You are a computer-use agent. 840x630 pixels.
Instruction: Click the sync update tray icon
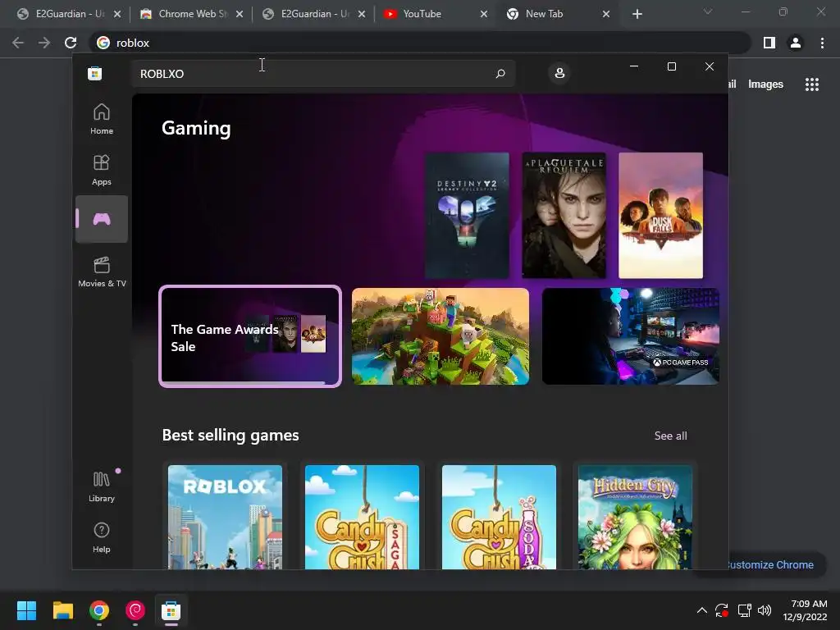pyautogui.click(x=722, y=610)
